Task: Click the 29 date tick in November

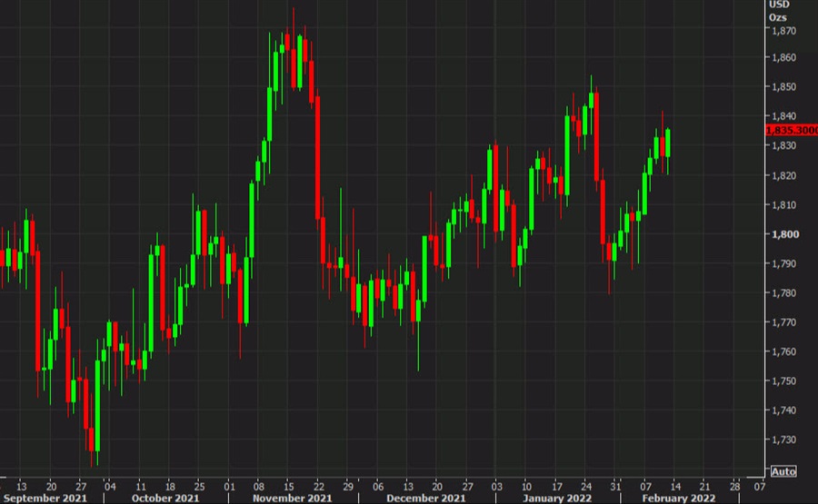Action: point(348,487)
